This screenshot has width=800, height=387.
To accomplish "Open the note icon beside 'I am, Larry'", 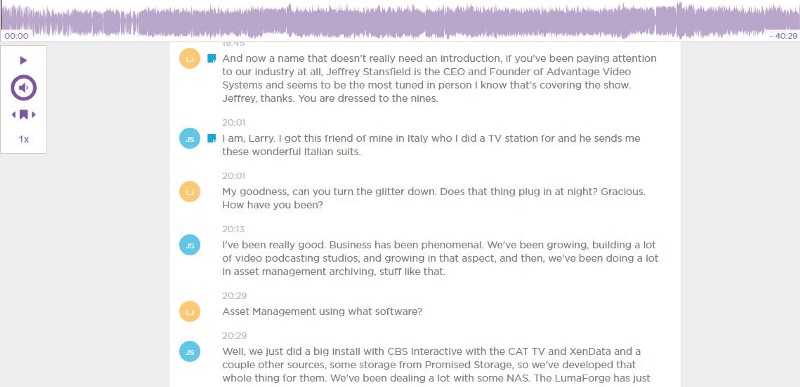I will tap(212, 139).
